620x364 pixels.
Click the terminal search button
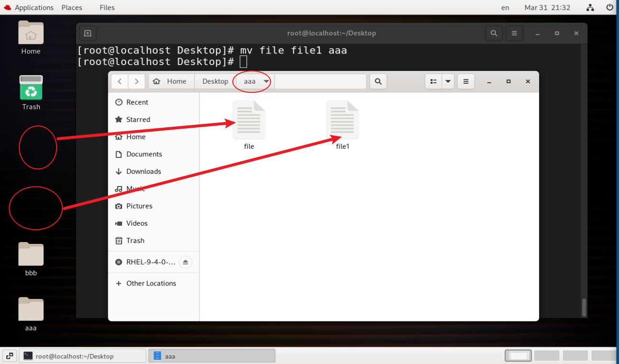[494, 33]
